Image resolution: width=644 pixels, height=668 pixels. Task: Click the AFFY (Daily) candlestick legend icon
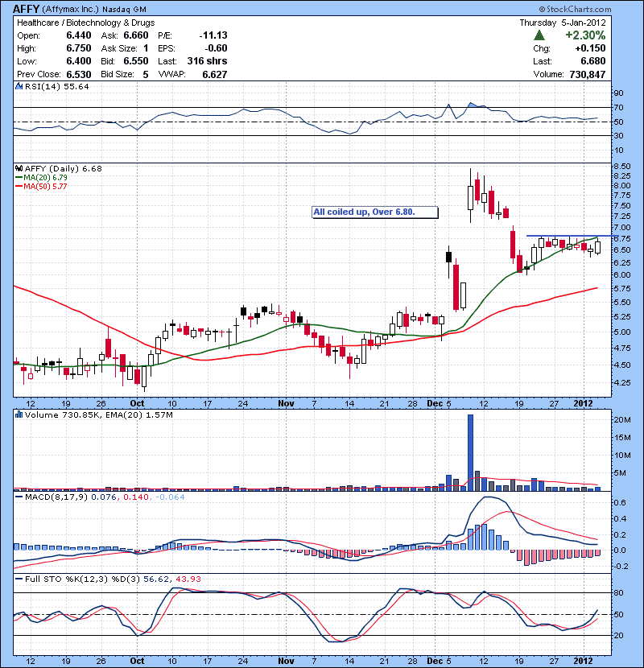click(19, 169)
